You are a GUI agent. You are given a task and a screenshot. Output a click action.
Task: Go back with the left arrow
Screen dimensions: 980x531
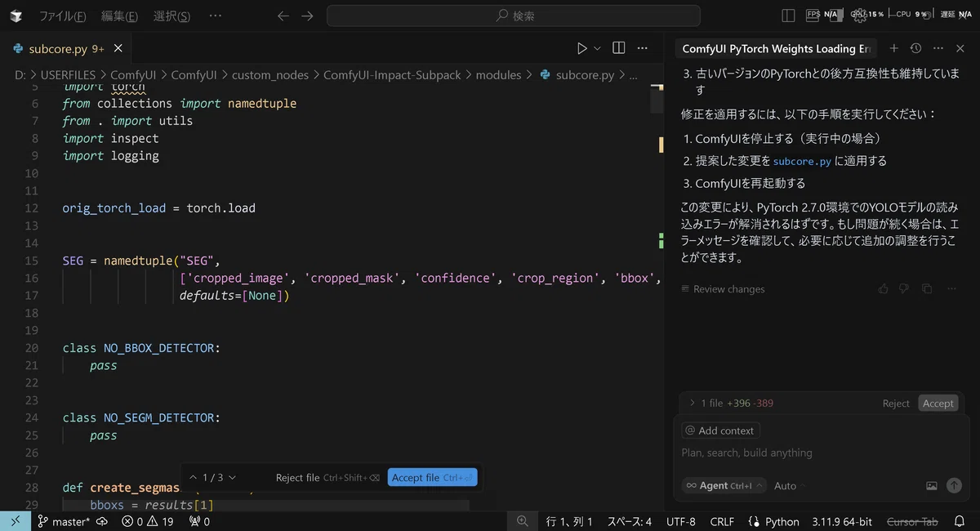point(283,16)
